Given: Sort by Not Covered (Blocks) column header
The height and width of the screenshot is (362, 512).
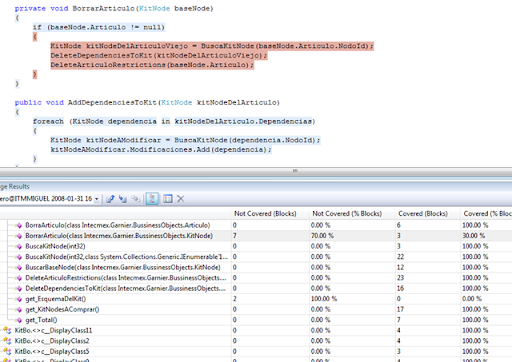Looking at the screenshot, I should [x=265, y=214].
